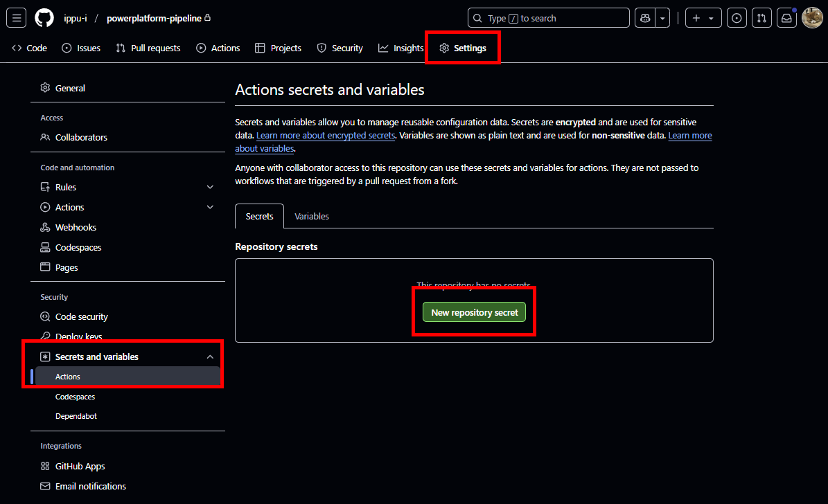Open GitHub Apps under Integrations
The image size is (828, 504).
pos(80,466)
